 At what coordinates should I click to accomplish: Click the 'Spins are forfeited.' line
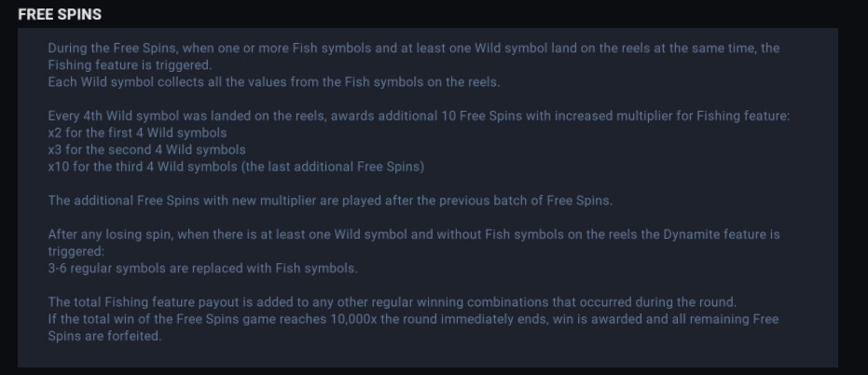click(104, 336)
